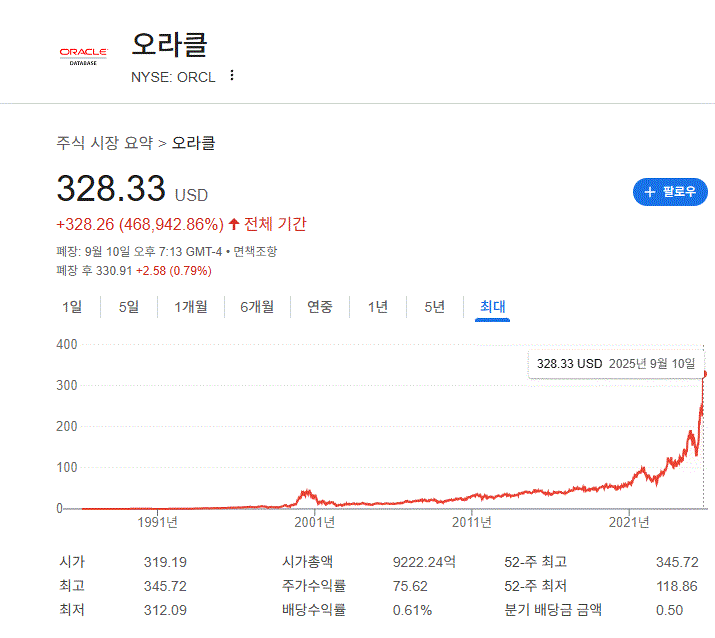Select the 1일 time range tab
Viewport: 715px width, 638px height.
(72, 307)
